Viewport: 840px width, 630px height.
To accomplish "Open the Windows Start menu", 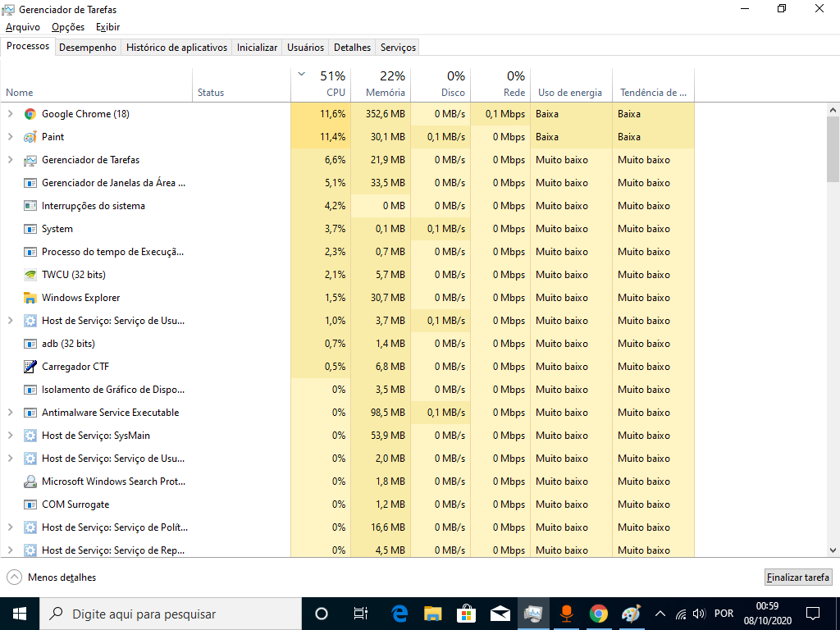I will (x=20, y=614).
